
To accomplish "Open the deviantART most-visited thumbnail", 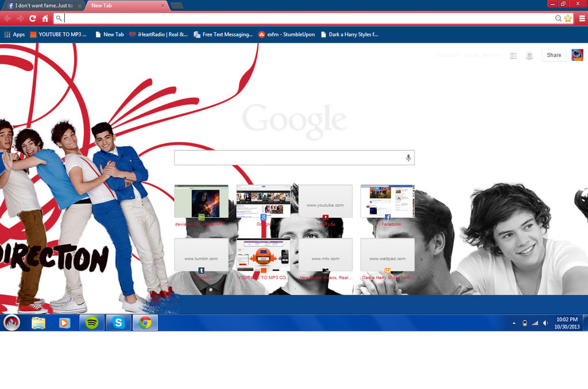I will pos(201,201).
